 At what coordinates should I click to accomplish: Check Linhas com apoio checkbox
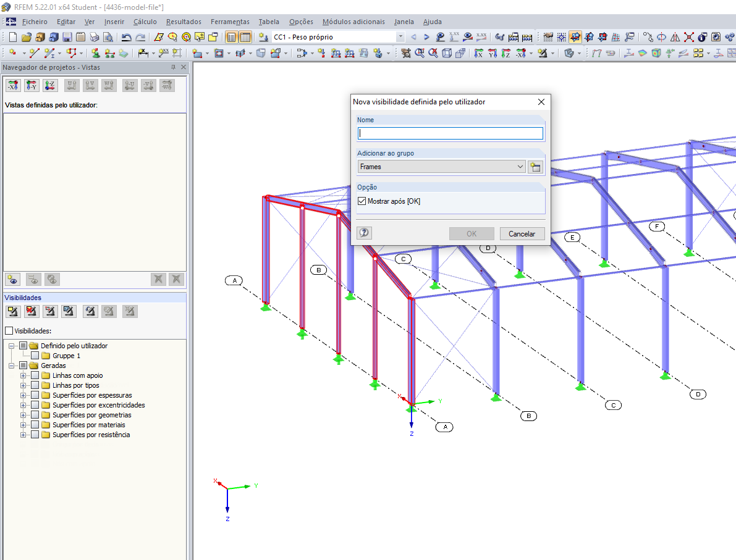(x=35, y=375)
